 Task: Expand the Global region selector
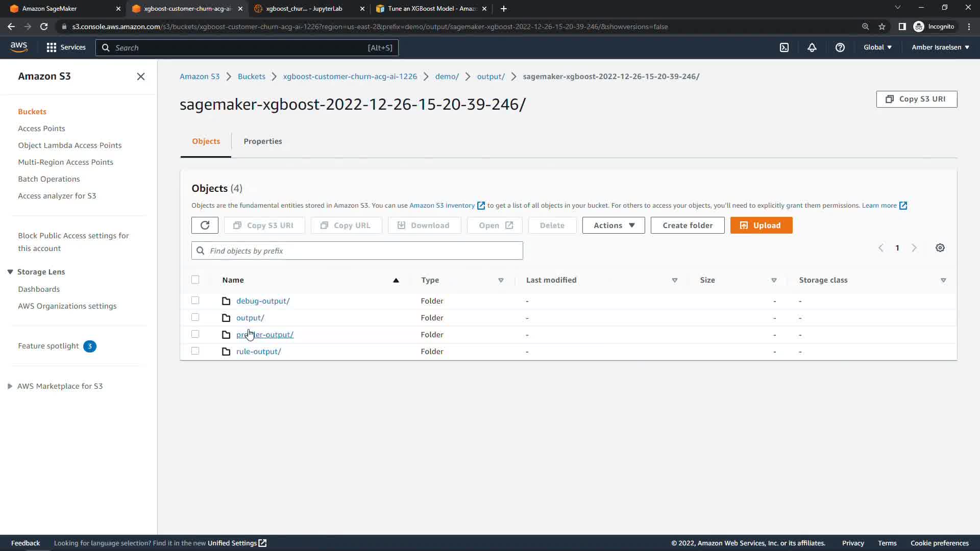[877, 47]
